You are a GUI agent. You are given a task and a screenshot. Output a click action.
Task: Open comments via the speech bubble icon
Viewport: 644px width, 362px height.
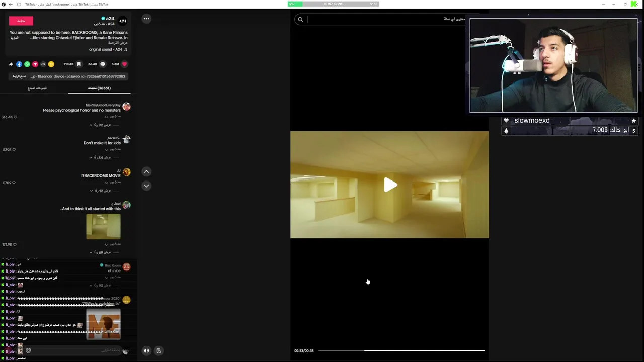[103, 64]
